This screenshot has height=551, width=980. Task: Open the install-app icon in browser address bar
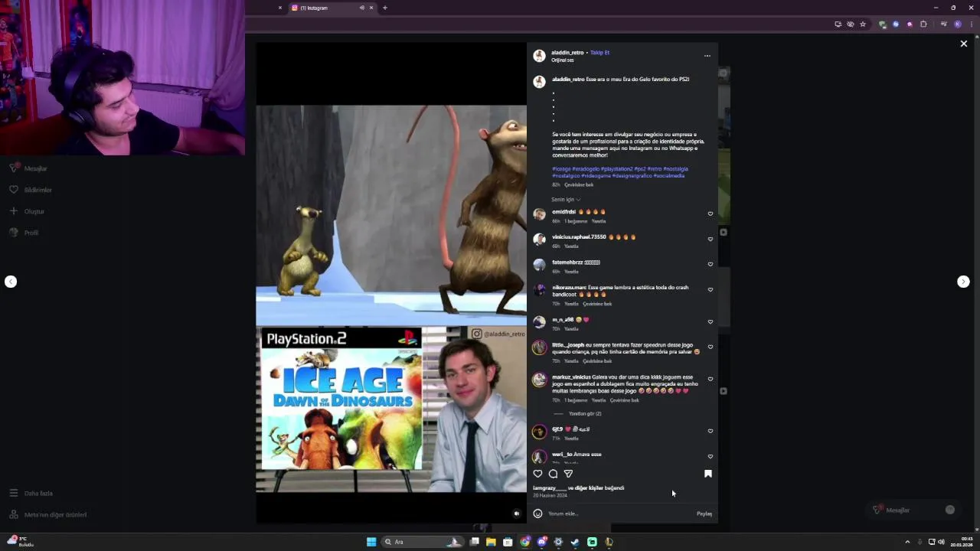pyautogui.click(x=838, y=24)
